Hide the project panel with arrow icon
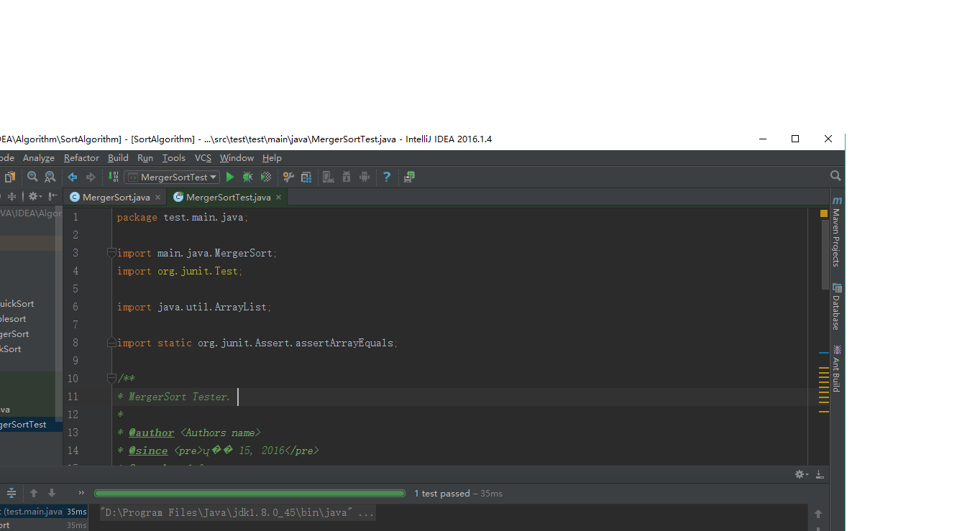This screenshot has height=531, width=980. (52, 196)
